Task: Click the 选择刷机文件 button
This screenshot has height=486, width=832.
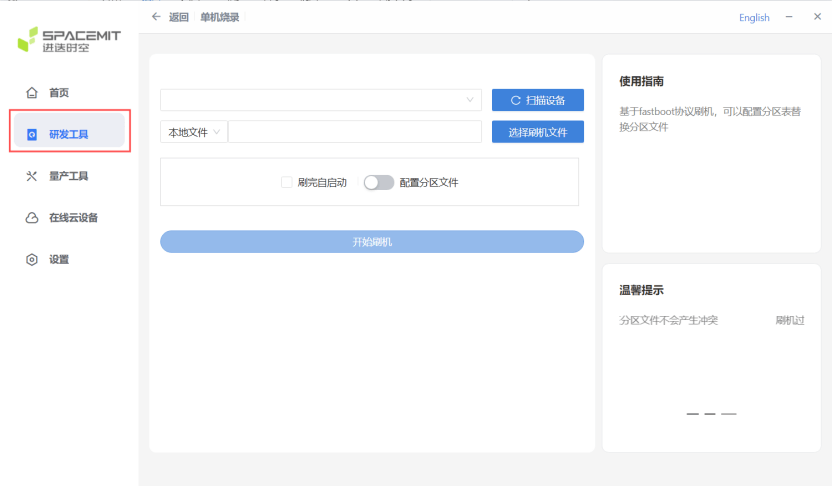Action: [x=537, y=132]
